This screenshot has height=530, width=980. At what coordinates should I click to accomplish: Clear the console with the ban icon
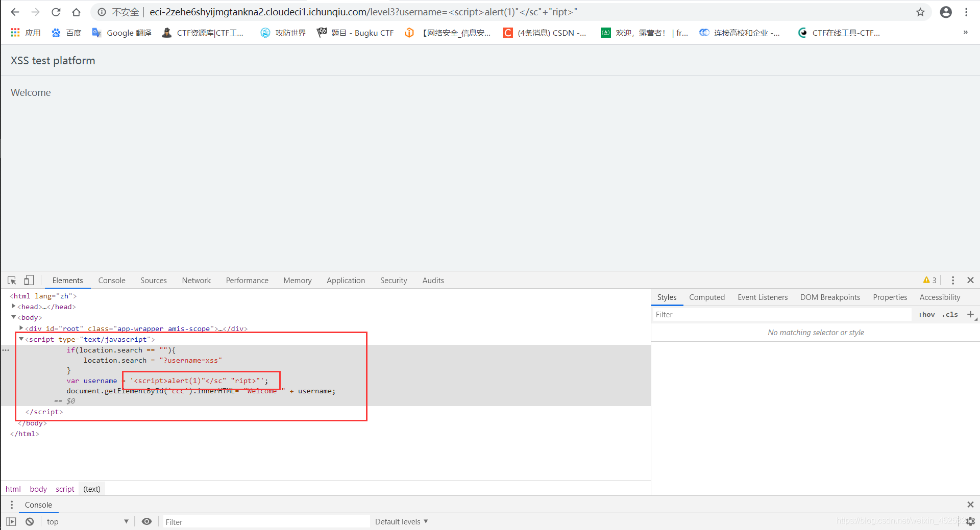tap(30, 521)
